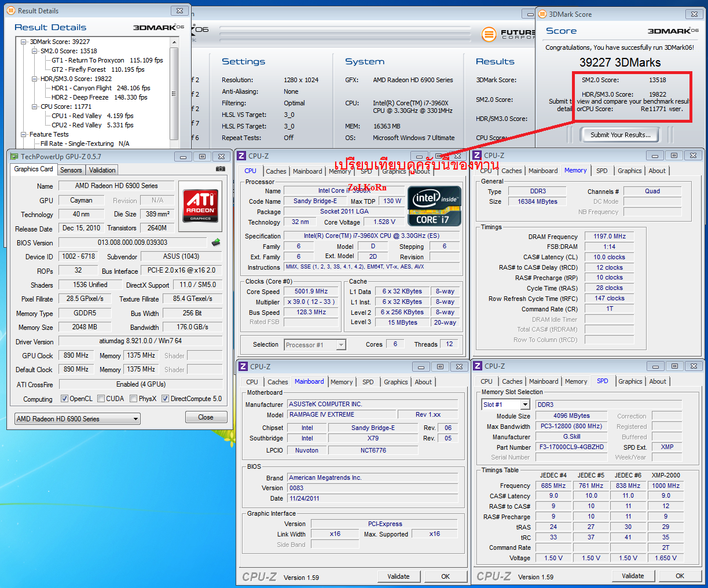Image resolution: width=708 pixels, height=588 pixels.
Task: Toggle the OpenCL checkbox
Action: point(65,399)
